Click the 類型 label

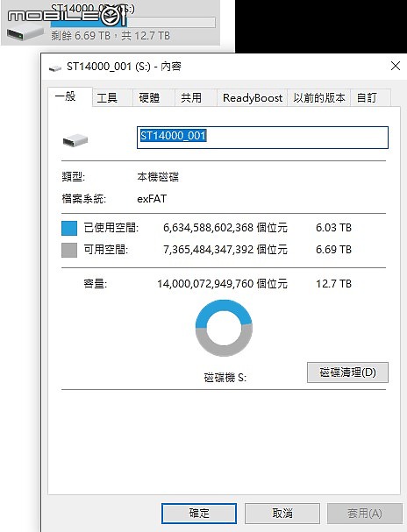coord(73,177)
